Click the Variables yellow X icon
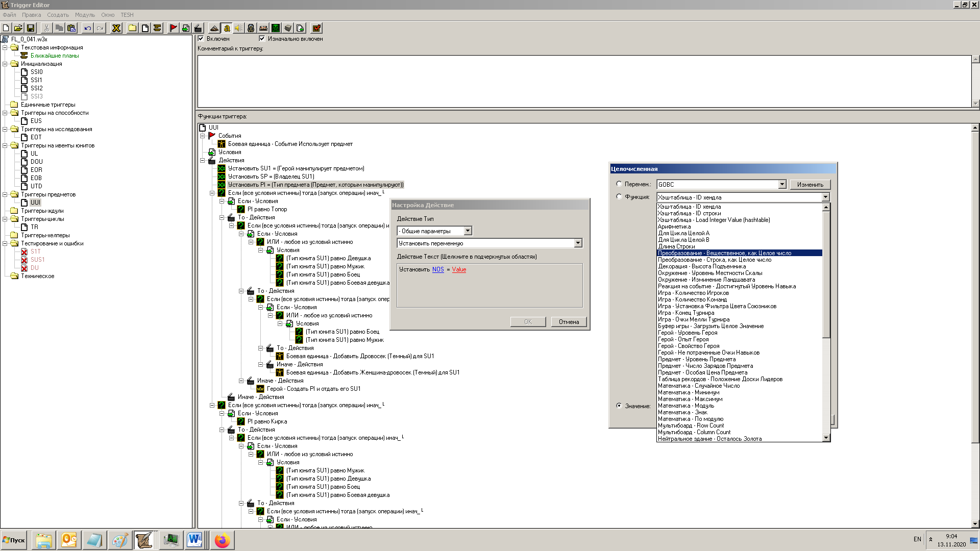This screenshot has height=551, width=980. point(116,28)
